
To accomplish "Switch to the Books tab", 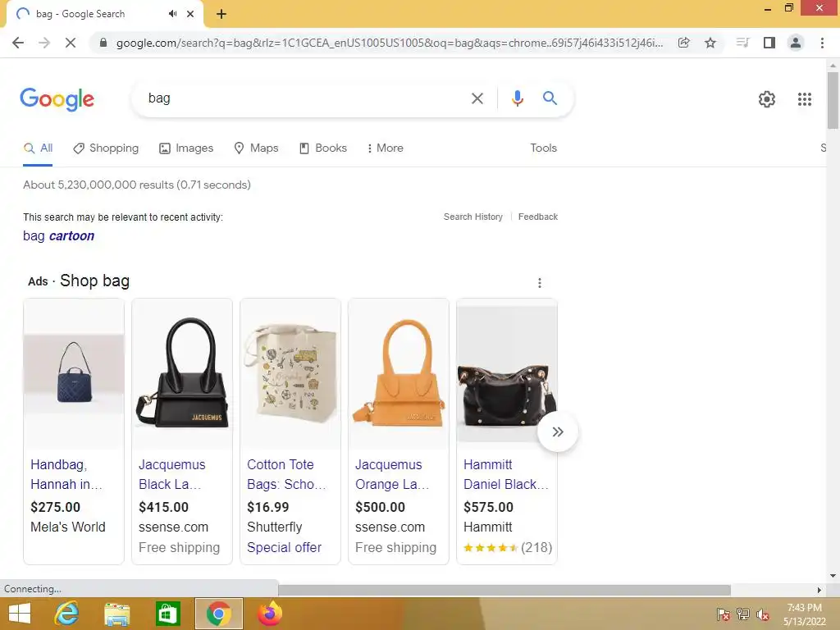I will tap(323, 148).
